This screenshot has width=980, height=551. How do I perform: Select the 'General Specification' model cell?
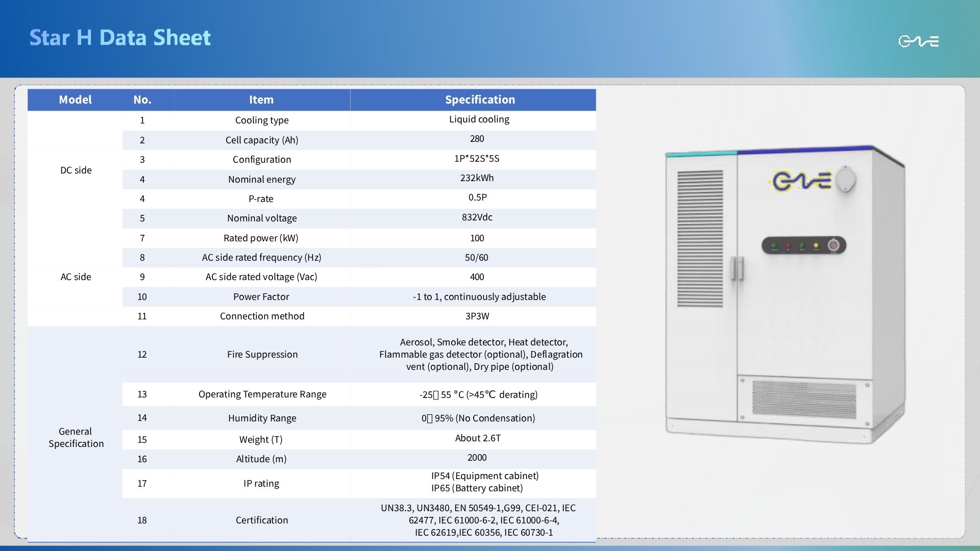coord(76,437)
